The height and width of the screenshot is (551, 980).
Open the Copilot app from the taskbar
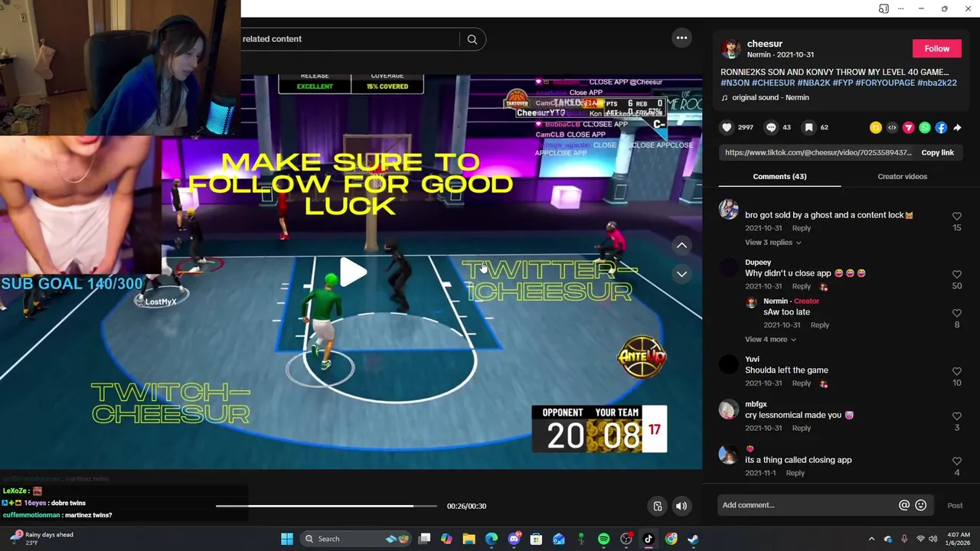coord(446,539)
